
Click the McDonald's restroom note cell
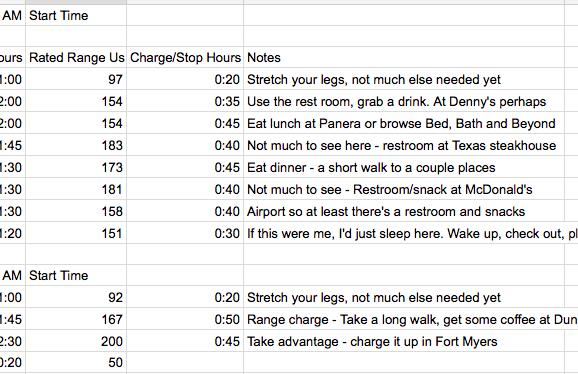coord(404,189)
